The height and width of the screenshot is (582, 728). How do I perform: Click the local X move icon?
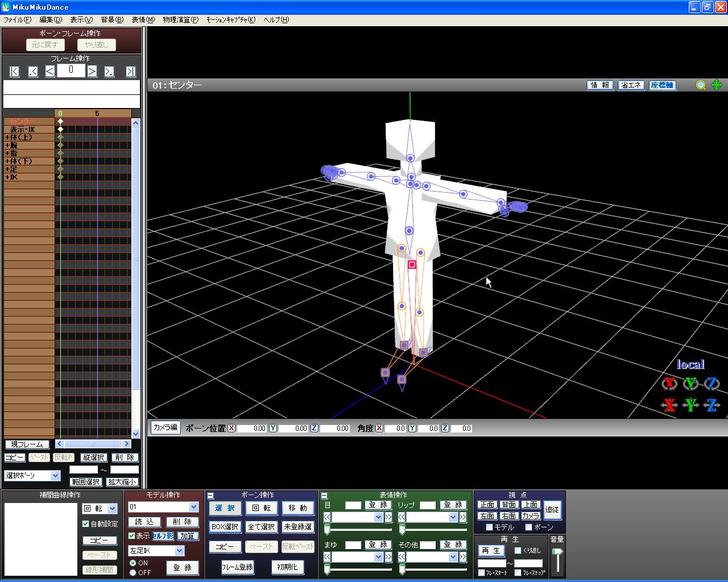[669, 405]
